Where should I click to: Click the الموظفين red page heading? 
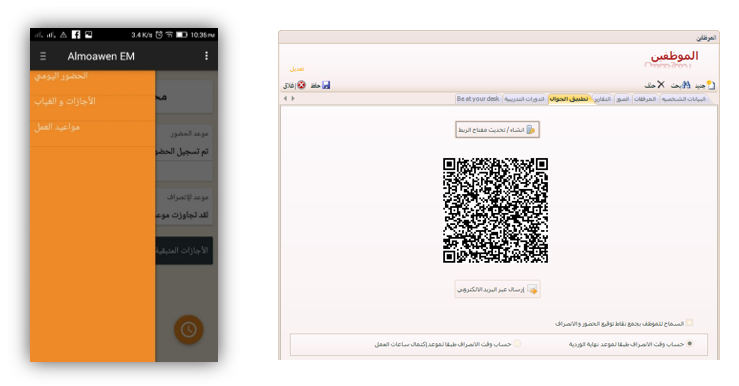(674, 56)
